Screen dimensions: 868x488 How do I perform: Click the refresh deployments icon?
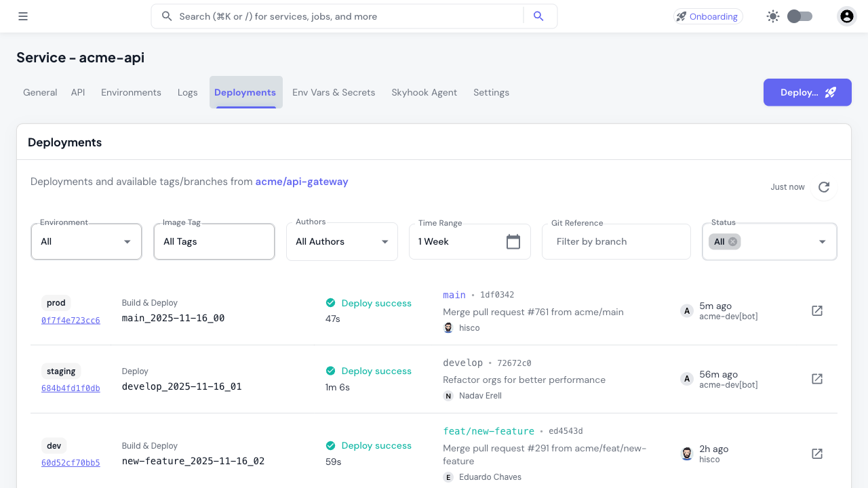(823, 188)
